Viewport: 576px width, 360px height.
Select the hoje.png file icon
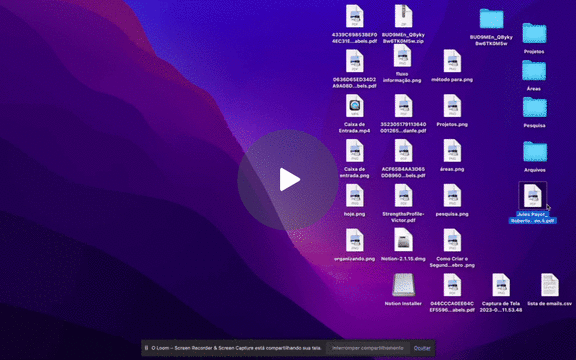(354, 195)
